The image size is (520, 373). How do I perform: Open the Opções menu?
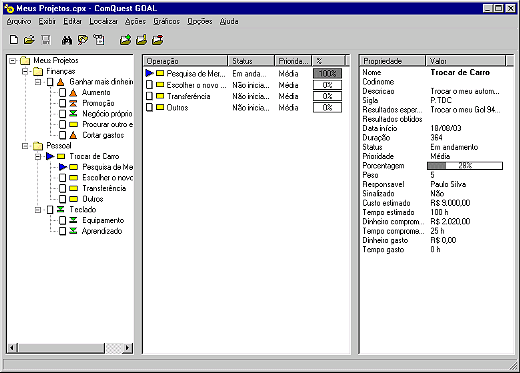[x=200, y=21]
